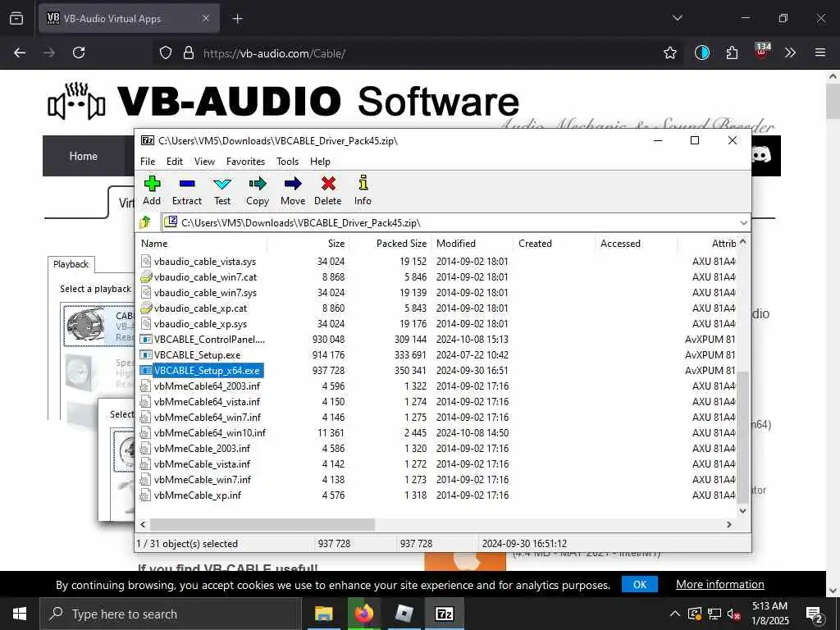840x630 pixels.
Task: Click the Move toolbar icon
Action: (x=293, y=190)
